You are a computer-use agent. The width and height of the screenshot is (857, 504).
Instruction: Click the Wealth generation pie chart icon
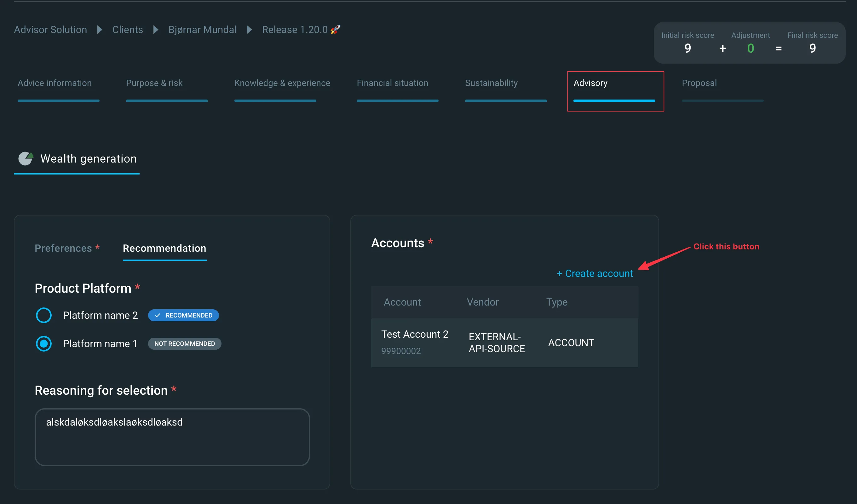click(26, 158)
